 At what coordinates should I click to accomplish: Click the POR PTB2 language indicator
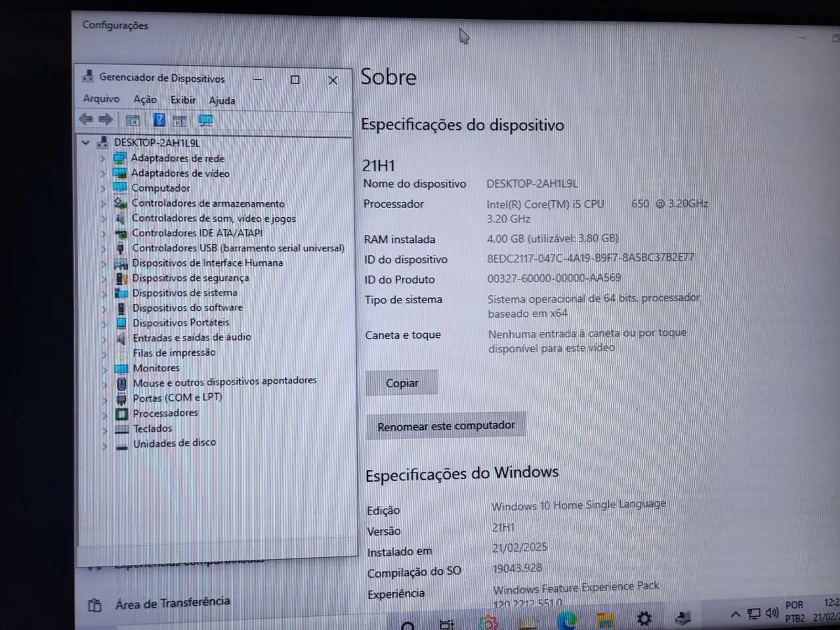(795, 612)
